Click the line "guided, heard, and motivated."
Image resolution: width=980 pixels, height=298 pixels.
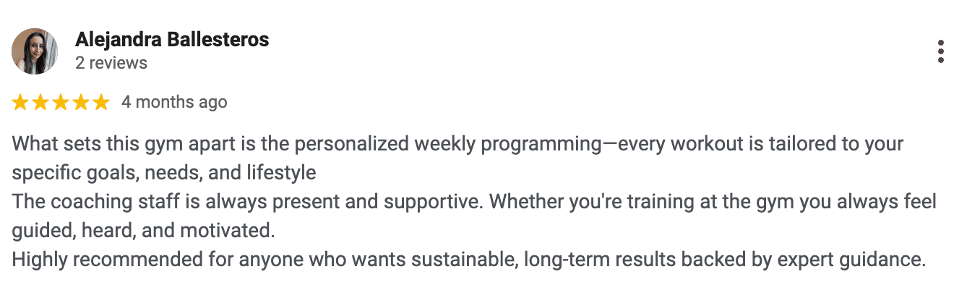click(x=144, y=231)
